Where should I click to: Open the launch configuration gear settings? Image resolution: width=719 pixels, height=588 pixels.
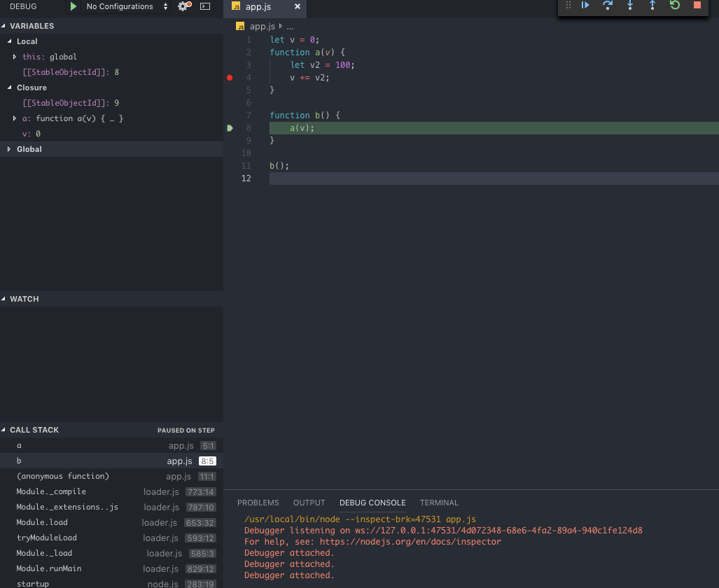point(183,6)
